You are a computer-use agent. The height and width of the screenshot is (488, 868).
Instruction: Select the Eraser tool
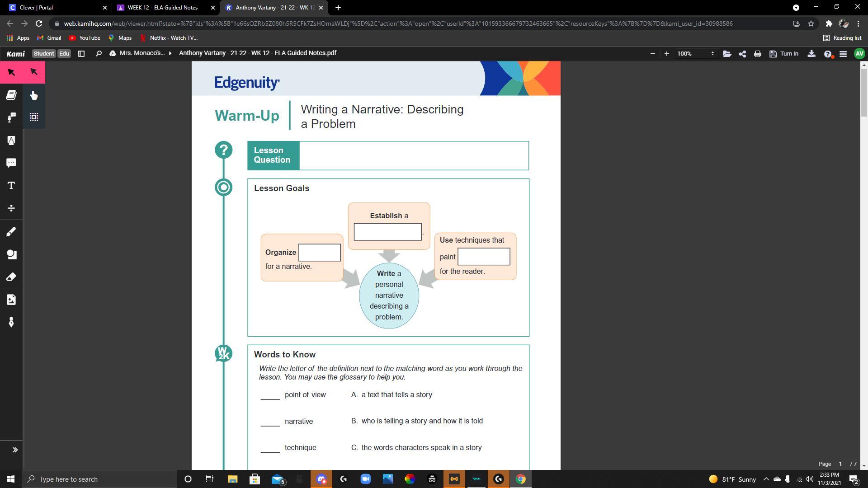tap(11, 277)
